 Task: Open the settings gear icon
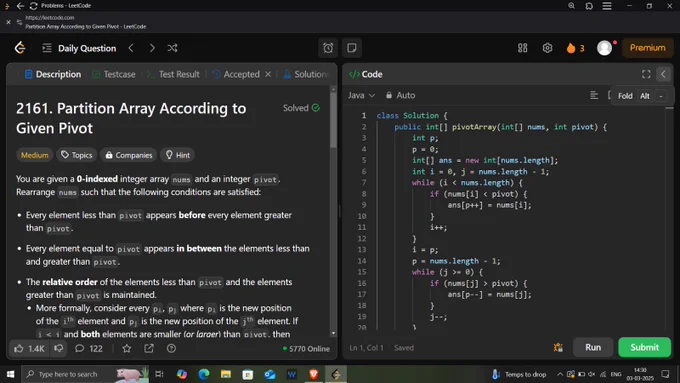547,48
